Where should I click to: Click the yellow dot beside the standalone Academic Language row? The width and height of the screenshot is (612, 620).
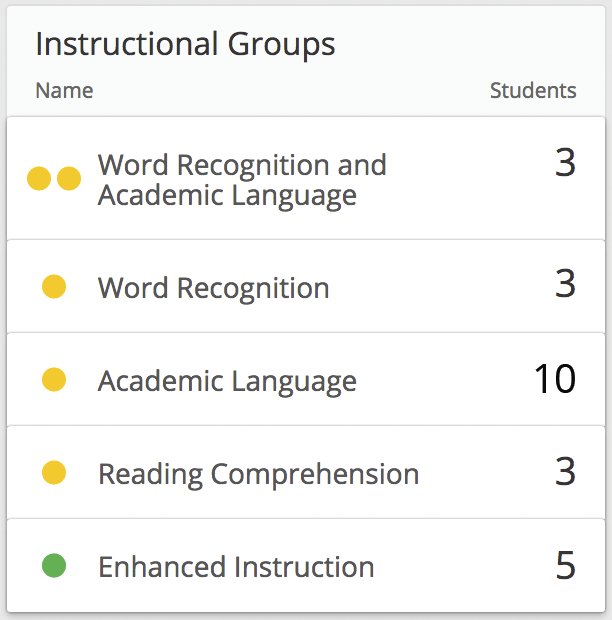(54, 380)
